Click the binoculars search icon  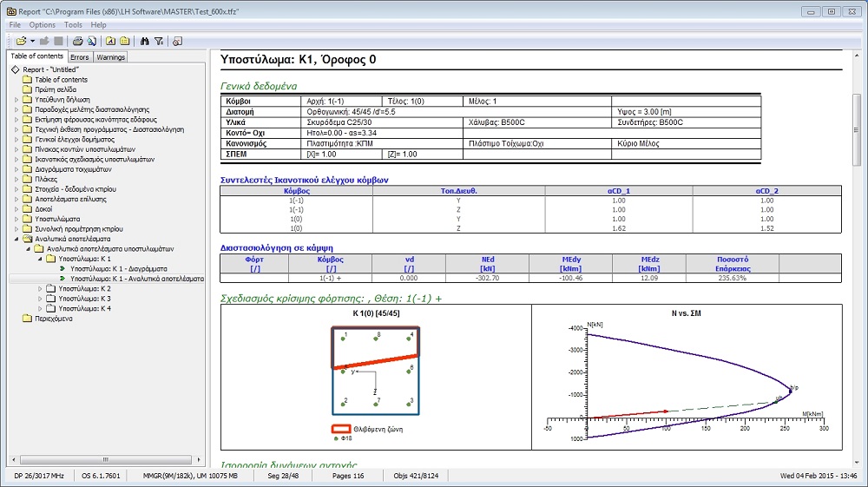click(145, 41)
